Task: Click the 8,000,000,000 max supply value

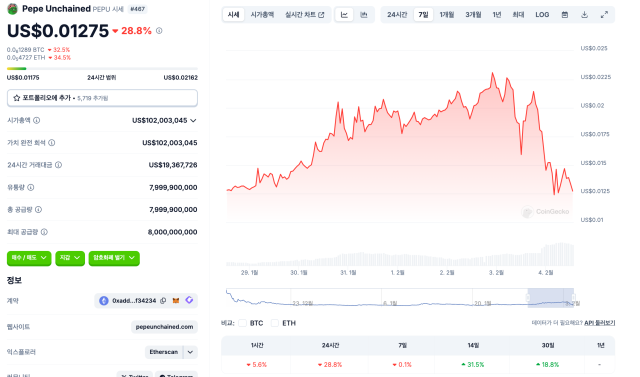Action: tap(173, 232)
